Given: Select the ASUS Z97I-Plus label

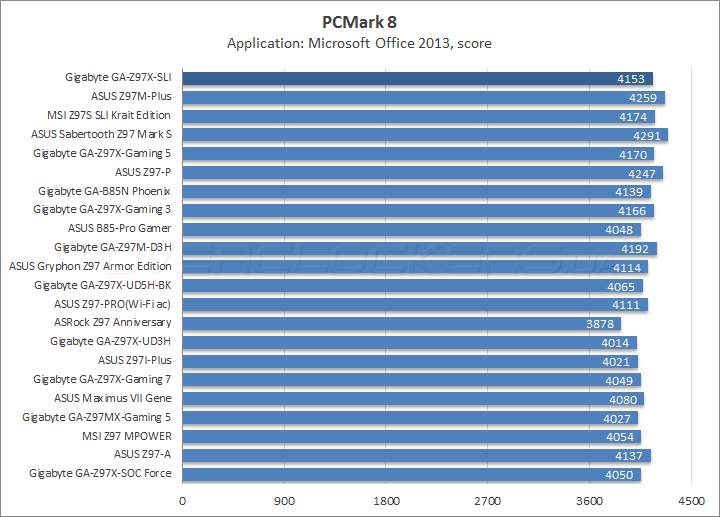Looking at the screenshot, I should click(135, 360).
